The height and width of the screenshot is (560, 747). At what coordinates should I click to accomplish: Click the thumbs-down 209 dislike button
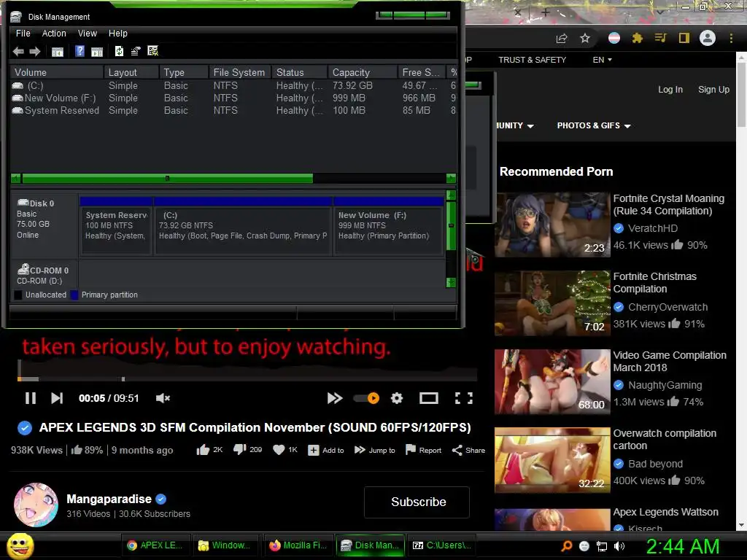pyautogui.click(x=248, y=449)
